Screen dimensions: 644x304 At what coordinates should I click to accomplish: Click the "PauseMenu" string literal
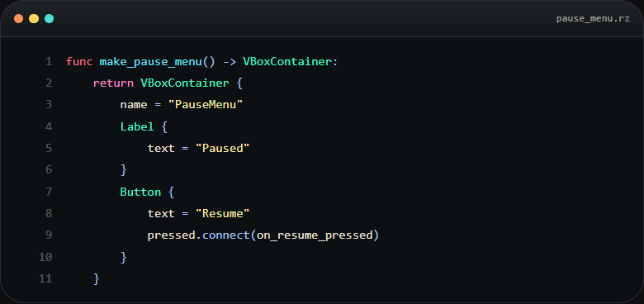tap(206, 105)
